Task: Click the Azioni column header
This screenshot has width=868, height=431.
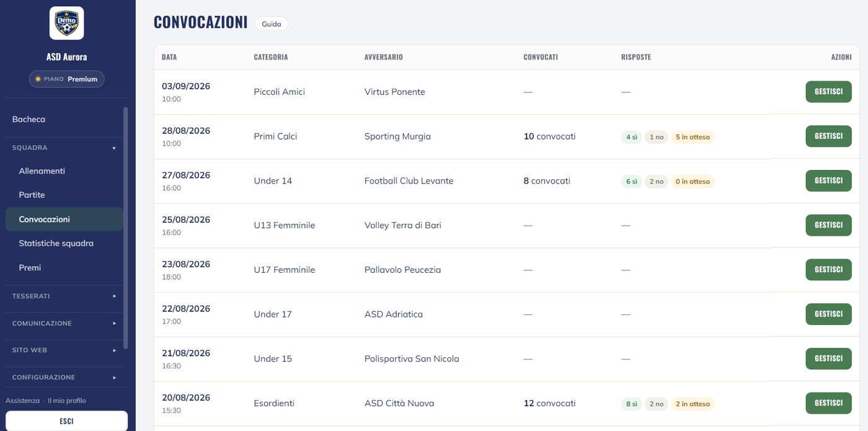Action: tap(841, 57)
